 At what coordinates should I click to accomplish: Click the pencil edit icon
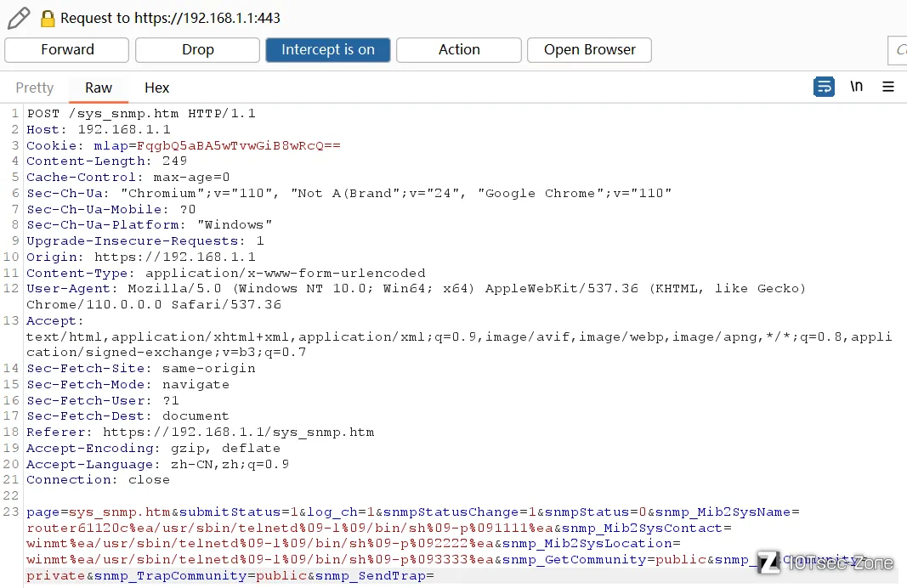tap(19, 18)
